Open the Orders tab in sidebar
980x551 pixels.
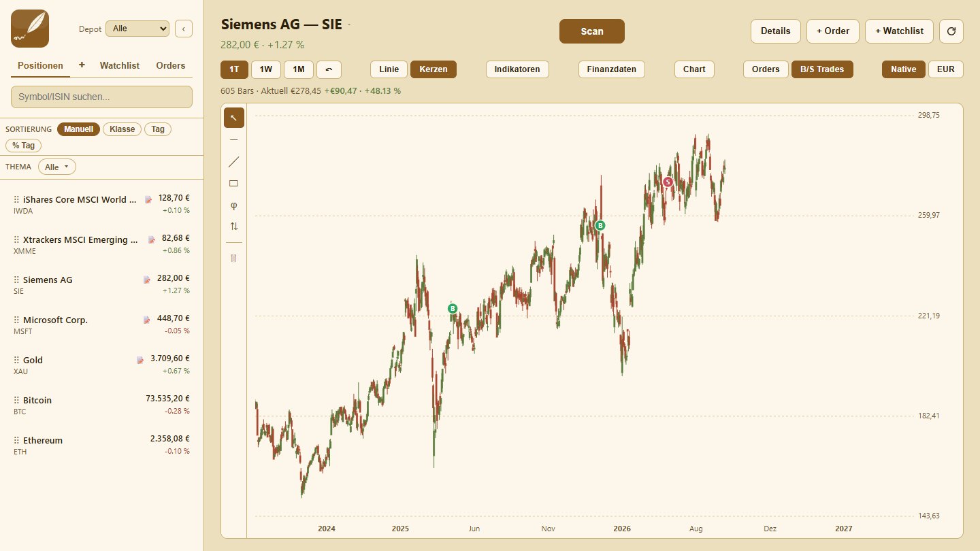170,66
